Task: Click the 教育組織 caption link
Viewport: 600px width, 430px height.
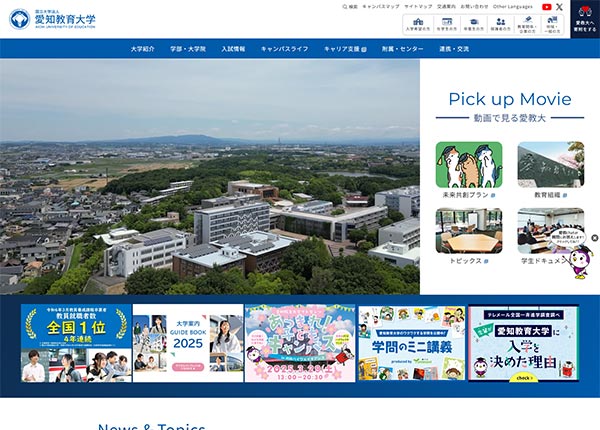Action: (x=551, y=195)
